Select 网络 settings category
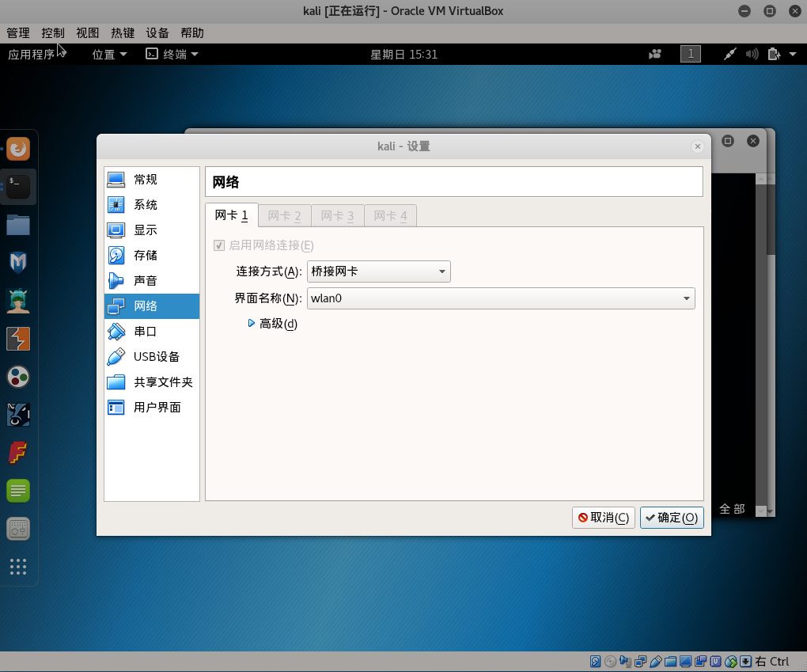 (152, 306)
